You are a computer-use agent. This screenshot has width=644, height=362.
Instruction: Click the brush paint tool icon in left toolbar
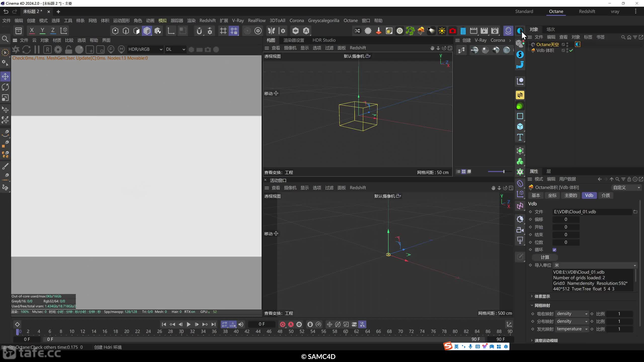[5, 166]
